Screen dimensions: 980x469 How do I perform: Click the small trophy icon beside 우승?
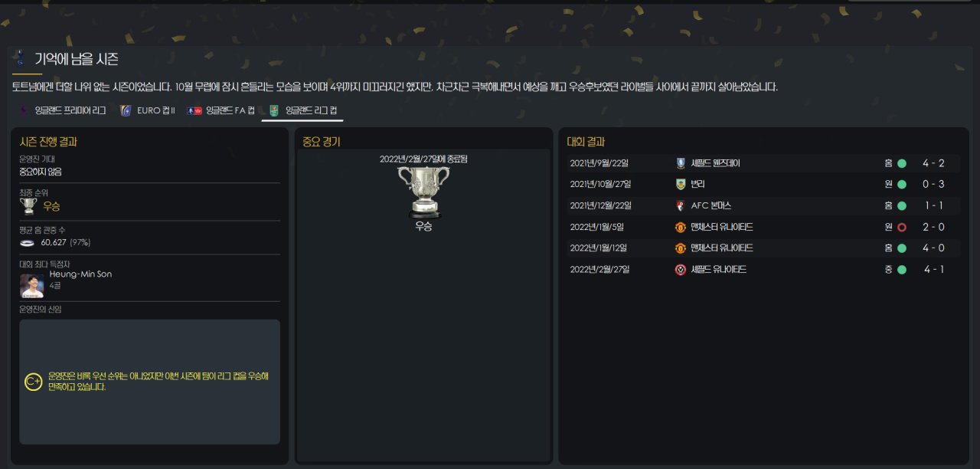(29, 206)
